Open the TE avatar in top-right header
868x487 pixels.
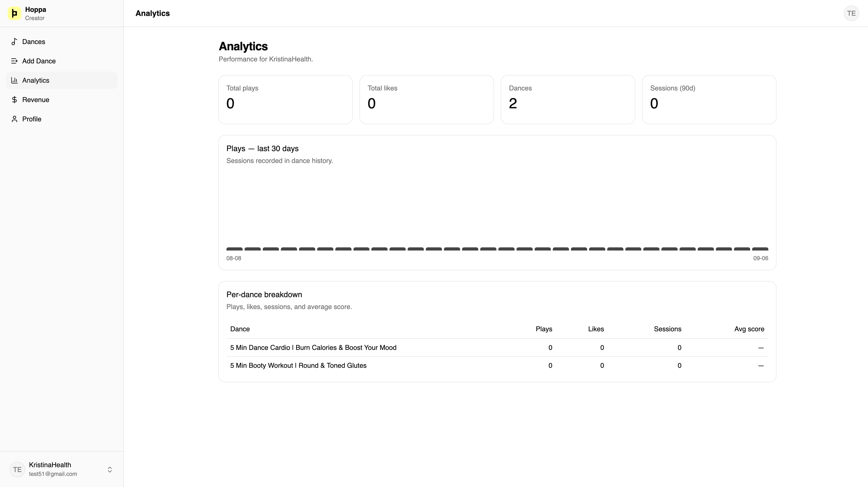[x=851, y=14]
